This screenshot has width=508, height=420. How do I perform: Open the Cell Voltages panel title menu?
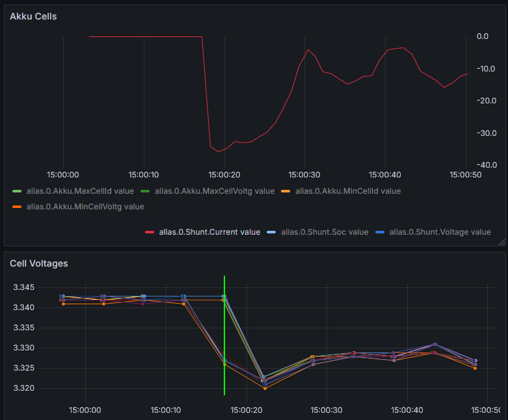pyautogui.click(x=38, y=263)
